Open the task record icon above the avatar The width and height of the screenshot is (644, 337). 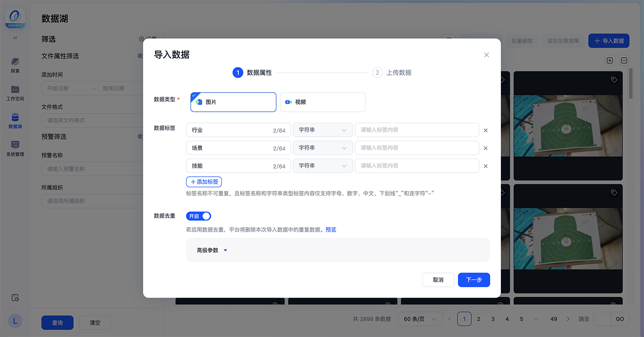15,298
